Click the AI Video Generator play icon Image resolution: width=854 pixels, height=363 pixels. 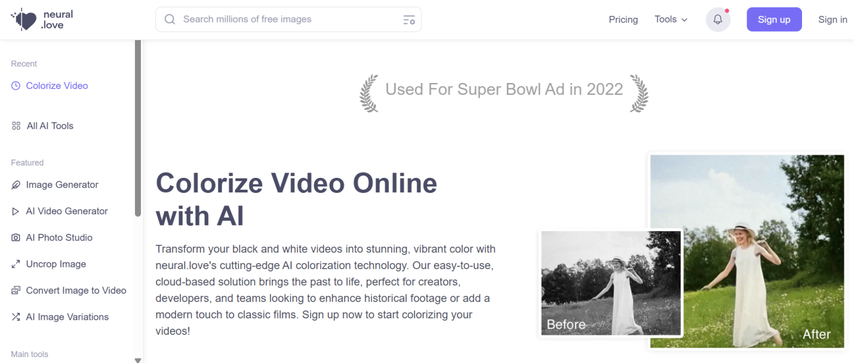16,211
